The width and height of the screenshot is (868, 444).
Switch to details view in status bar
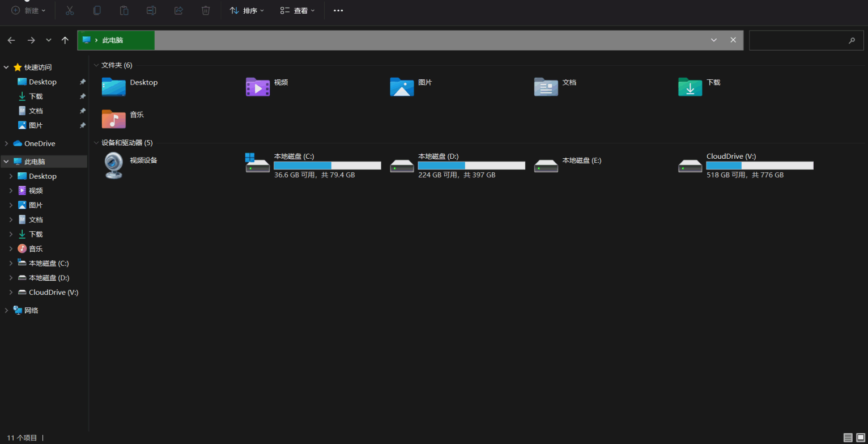(848, 437)
